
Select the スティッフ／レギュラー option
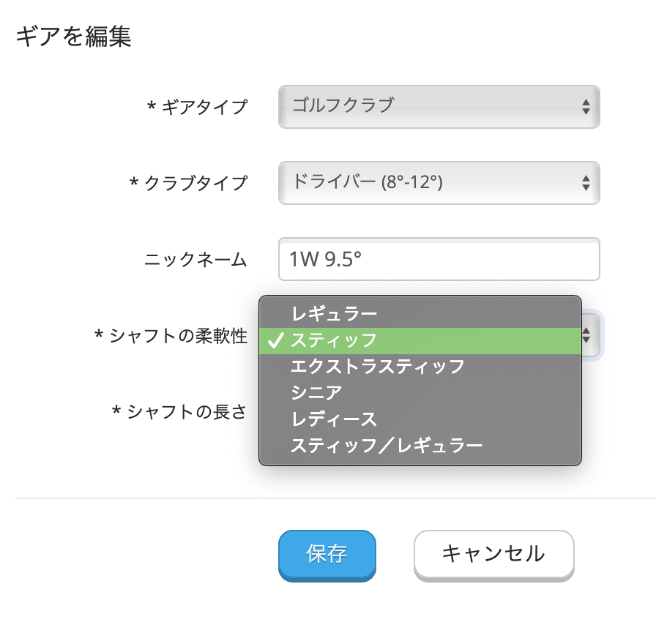pyautogui.click(x=387, y=445)
